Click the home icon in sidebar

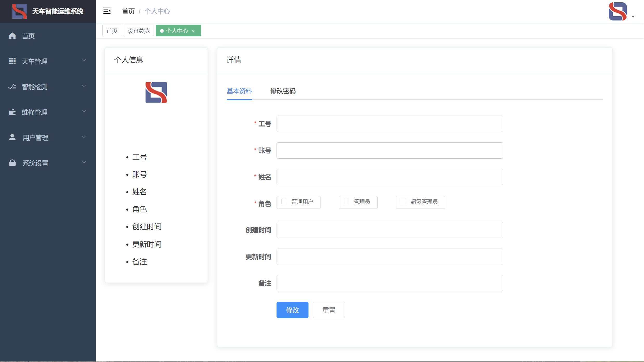click(12, 36)
